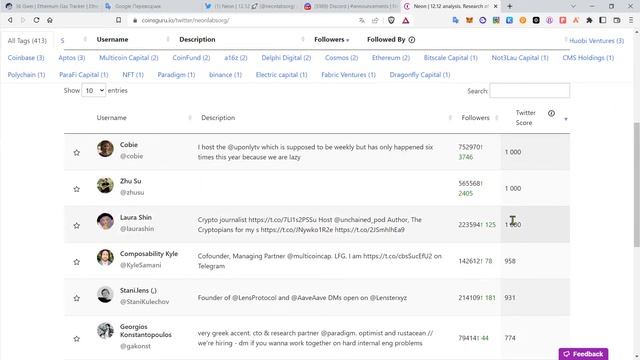Switch to the Ethereum Gas Tracker tab
The image size is (640, 360).
pos(51,6)
